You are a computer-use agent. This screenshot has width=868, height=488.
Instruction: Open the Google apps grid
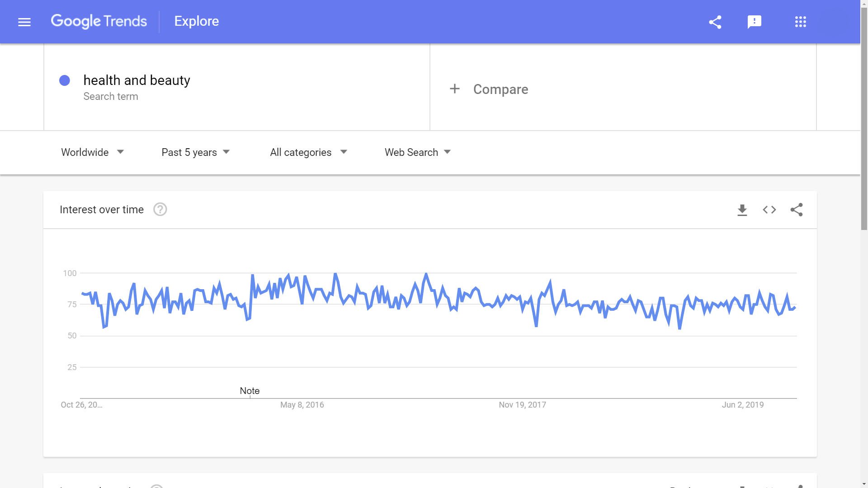pos(800,22)
